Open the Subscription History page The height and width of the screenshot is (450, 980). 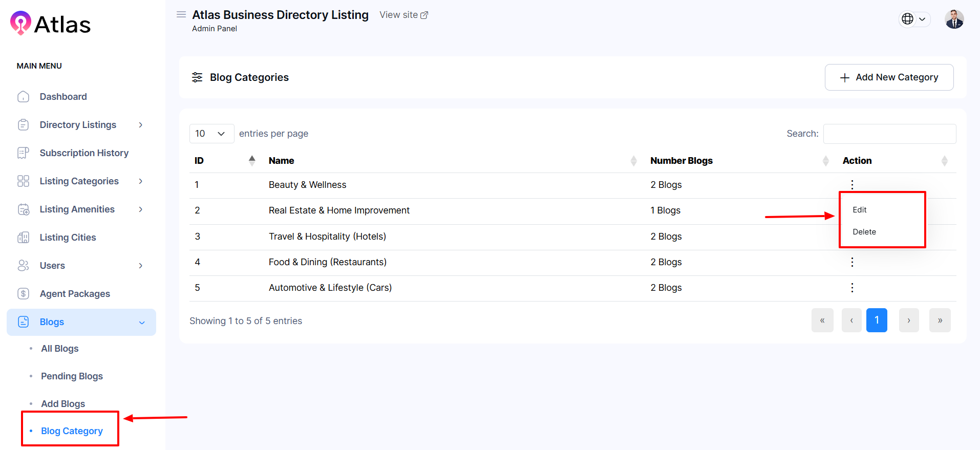84,153
